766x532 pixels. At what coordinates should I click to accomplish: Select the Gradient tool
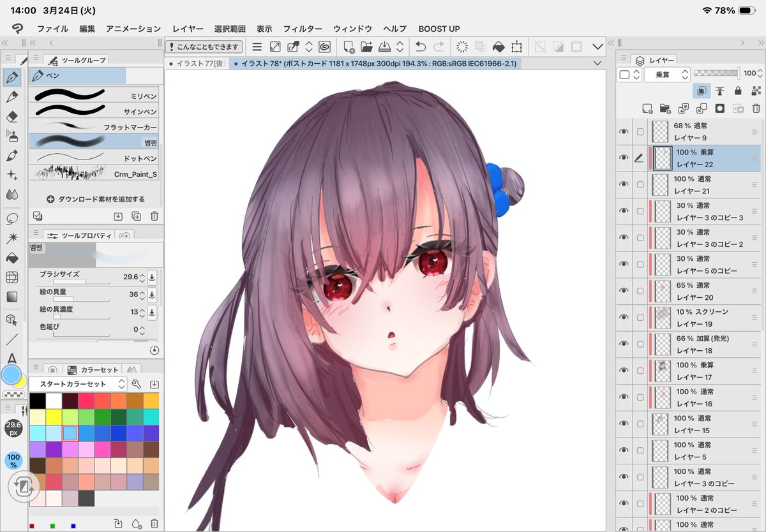point(11,297)
